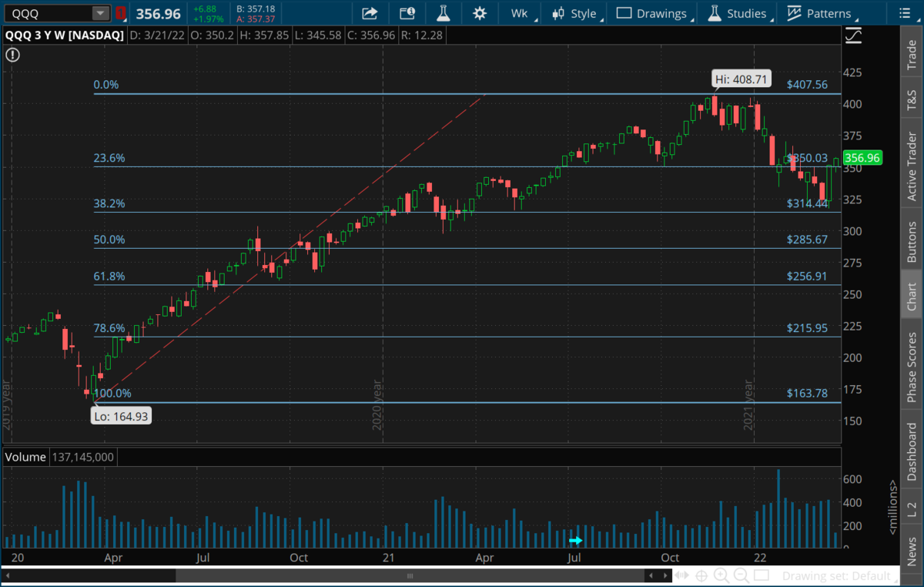Image resolution: width=924 pixels, height=587 pixels.
Task: Click the 50.0% Fibonacci level label
Action: [109, 240]
